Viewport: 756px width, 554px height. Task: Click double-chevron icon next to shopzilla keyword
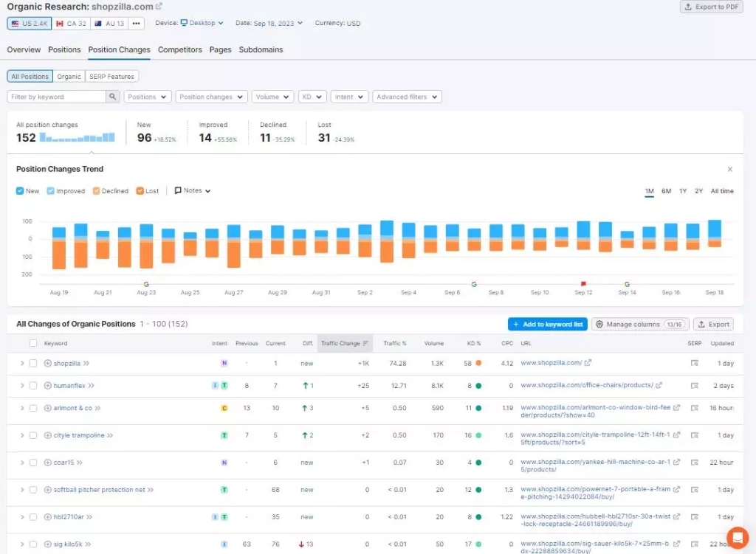pyautogui.click(x=86, y=363)
